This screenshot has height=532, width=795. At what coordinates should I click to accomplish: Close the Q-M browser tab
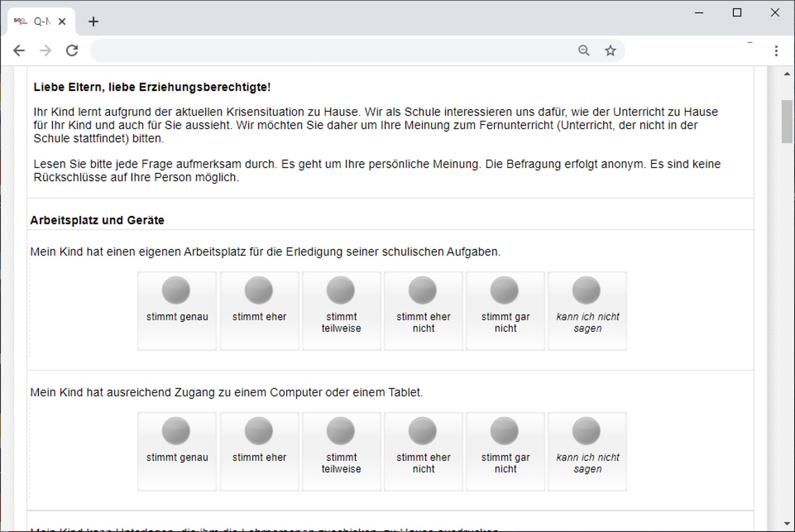pos(62,22)
